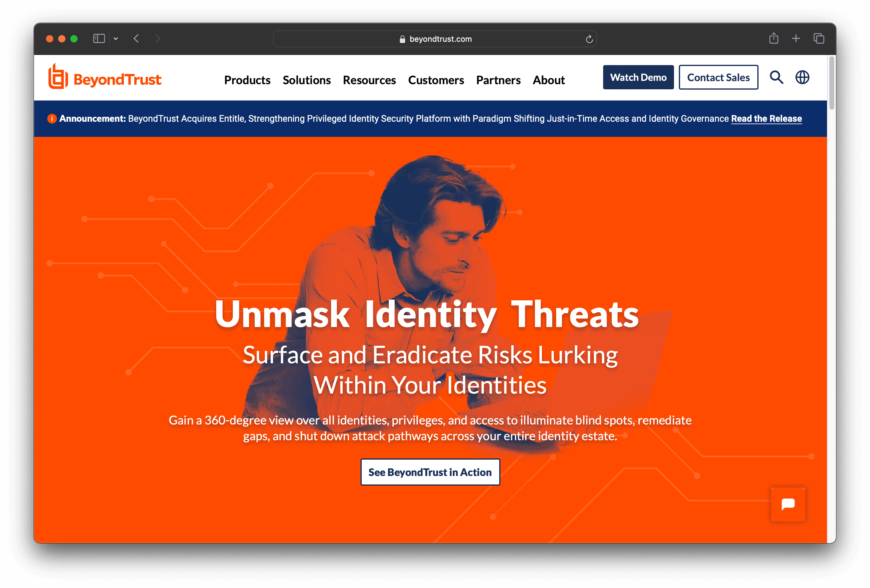The height and width of the screenshot is (588, 870).
Task: Follow the Read the Release link
Action: tap(766, 119)
